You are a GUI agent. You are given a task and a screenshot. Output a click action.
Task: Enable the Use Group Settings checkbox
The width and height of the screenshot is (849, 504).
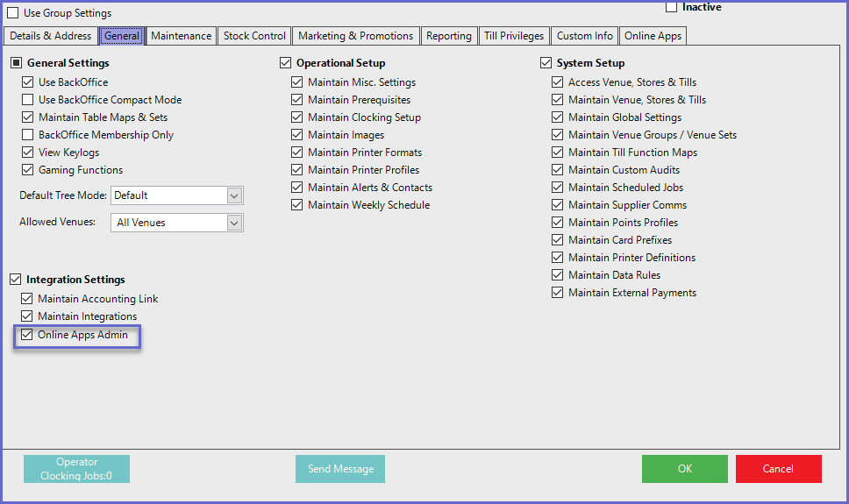[13, 13]
